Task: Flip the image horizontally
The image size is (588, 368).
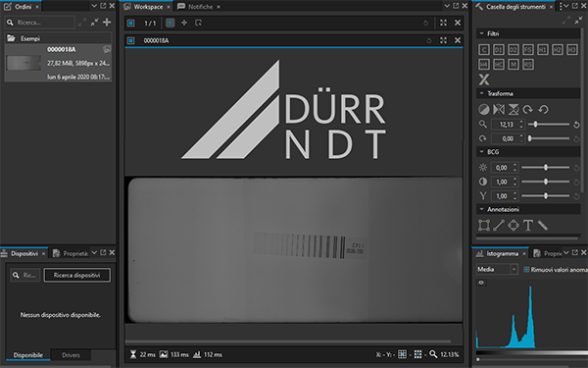Action: pyautogui.click(x=499, y=109)
